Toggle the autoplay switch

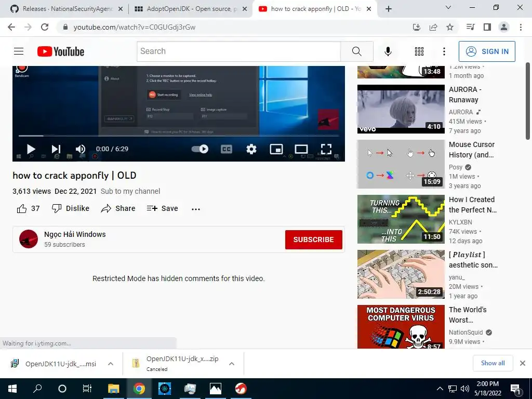tap(200, 149)
